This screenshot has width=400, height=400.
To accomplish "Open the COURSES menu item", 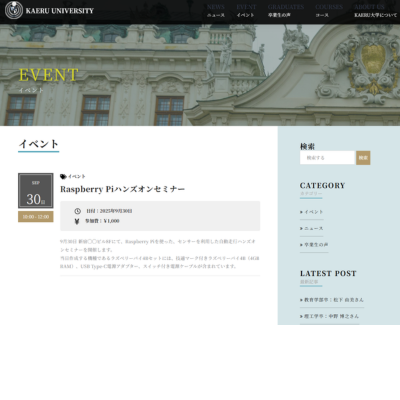I will click(x=329, y=11).
